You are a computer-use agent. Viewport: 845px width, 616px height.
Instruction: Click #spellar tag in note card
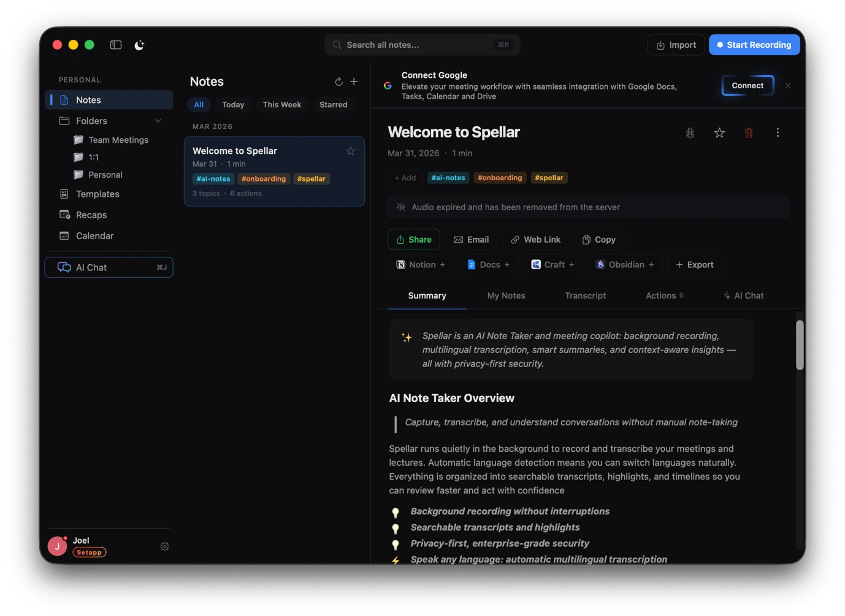(x=312, y=179)
